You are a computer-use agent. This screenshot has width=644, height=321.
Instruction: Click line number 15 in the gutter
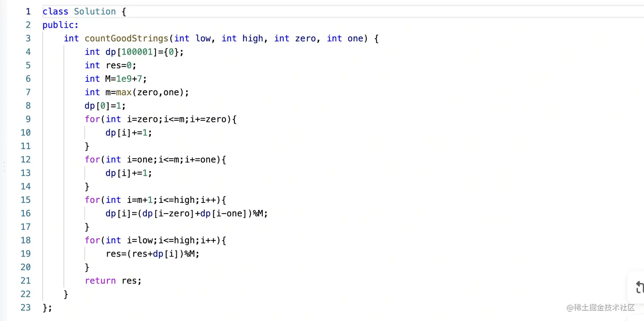click(26, 200)
